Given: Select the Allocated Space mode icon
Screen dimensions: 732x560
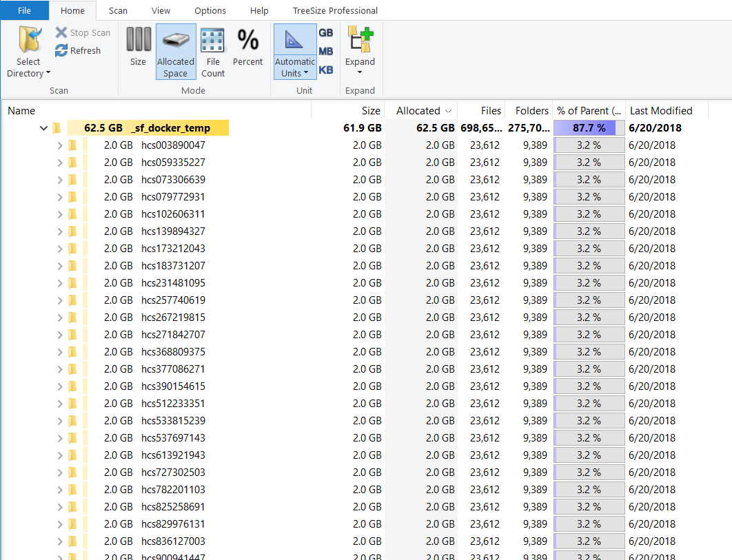Looking at the screenshot, I should (x=176, y=43).
